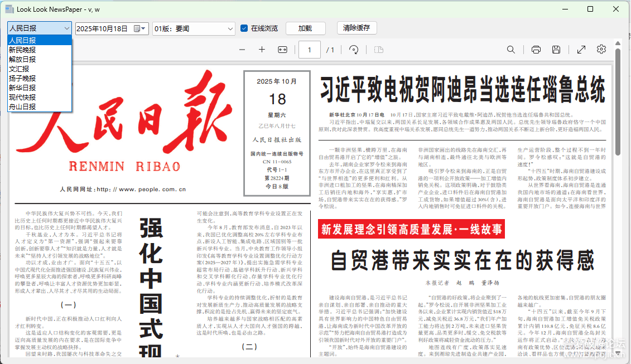Open the 01版：要闻 page dropdown

pos(194,28)
